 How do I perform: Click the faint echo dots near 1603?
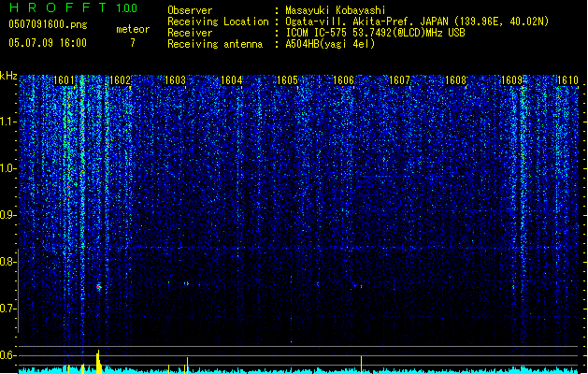[x=186, y=283]
